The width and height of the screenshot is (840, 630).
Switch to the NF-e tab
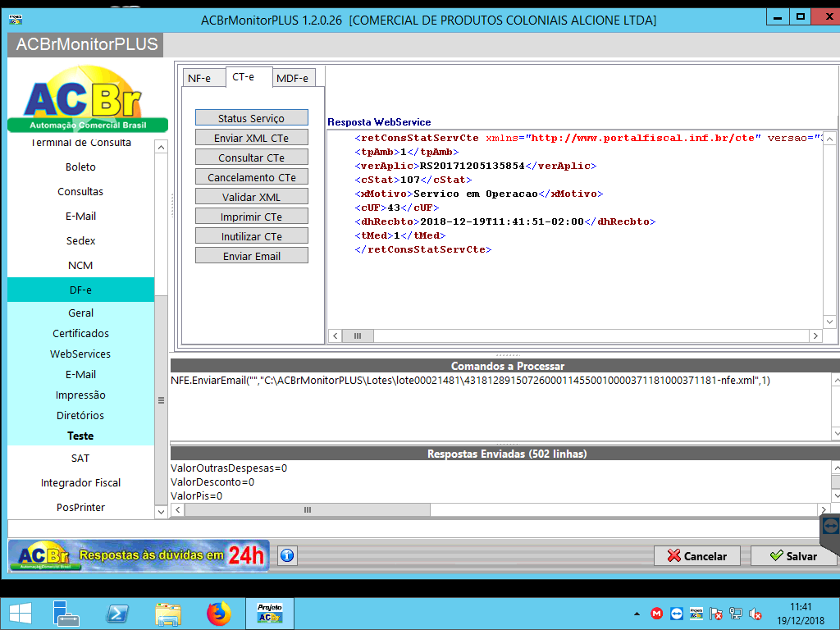coord(203,78)
